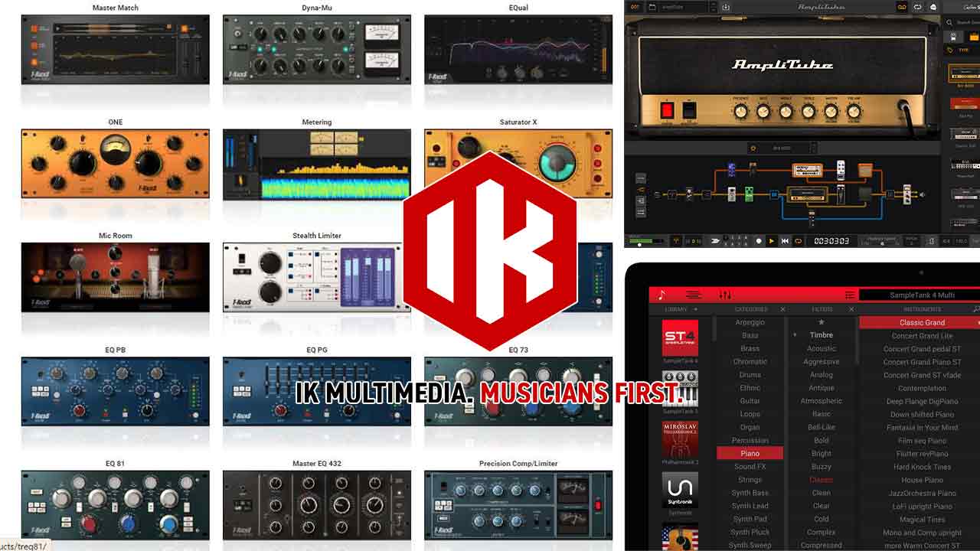Select the Piano category

(750, 453)
